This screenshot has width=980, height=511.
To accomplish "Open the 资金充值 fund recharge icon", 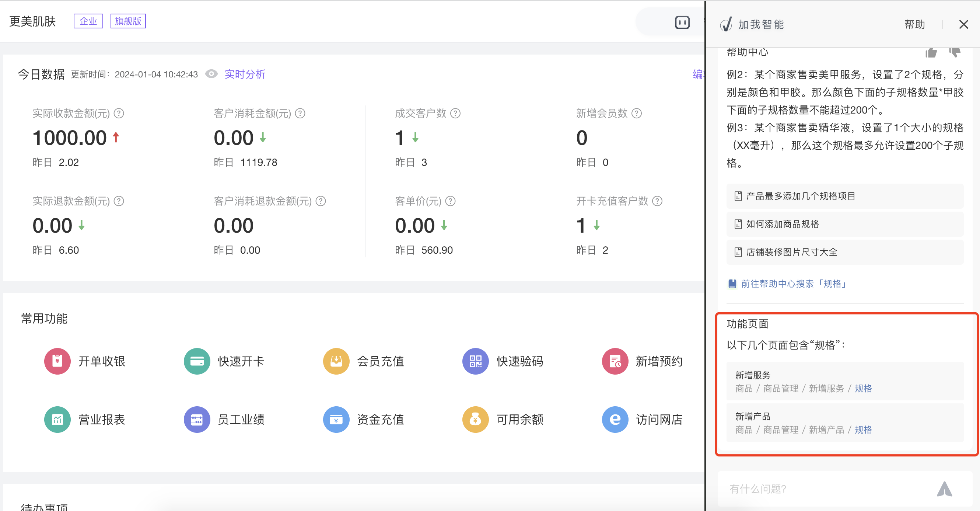I will [336, 419].
